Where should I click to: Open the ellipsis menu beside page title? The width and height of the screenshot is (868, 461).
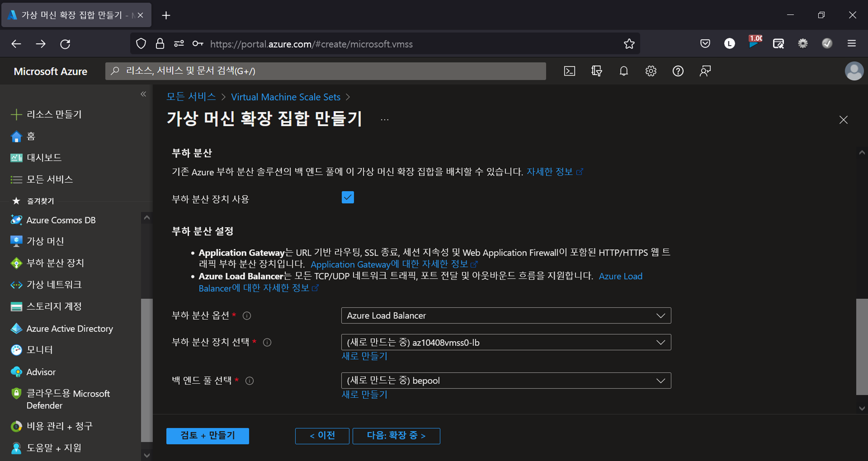coord(385,120)
